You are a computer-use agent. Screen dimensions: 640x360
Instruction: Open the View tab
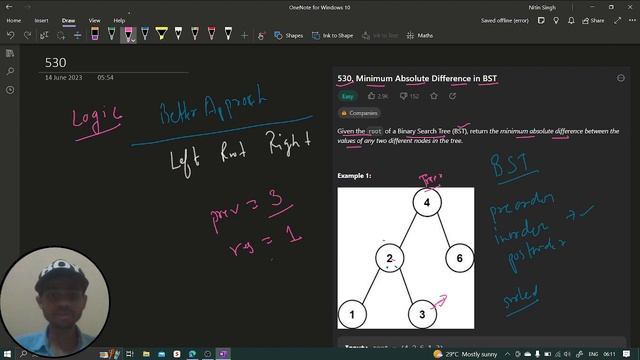[94, 20]
